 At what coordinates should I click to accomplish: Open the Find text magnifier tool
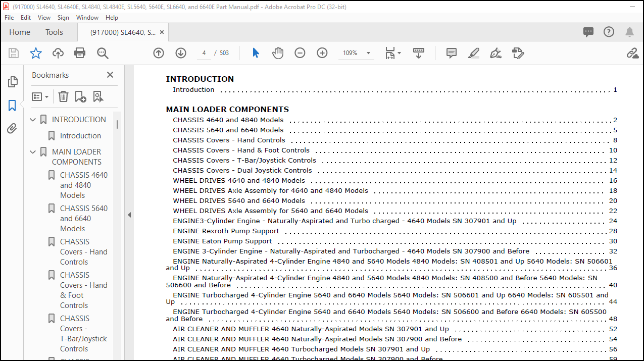103,53
